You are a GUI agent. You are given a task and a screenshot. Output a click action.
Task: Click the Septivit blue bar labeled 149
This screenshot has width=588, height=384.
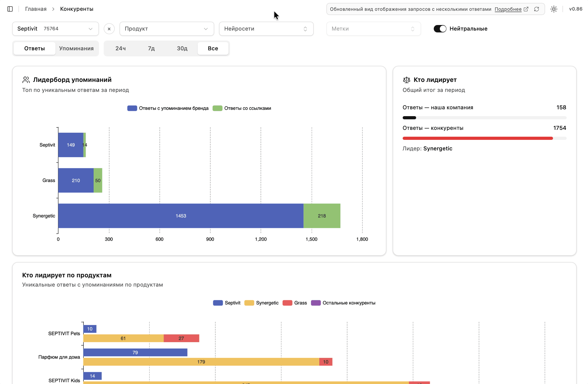click(x=71, y=145)
